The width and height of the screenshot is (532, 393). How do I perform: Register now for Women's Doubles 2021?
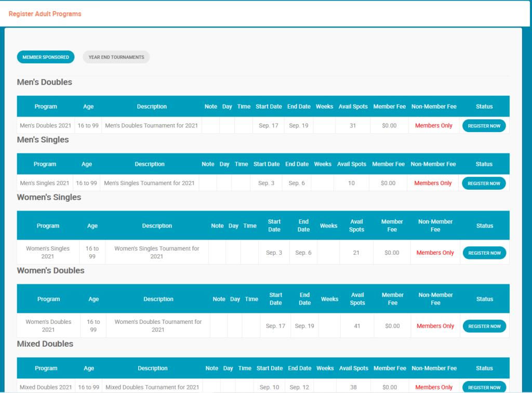tap(485, 326)
